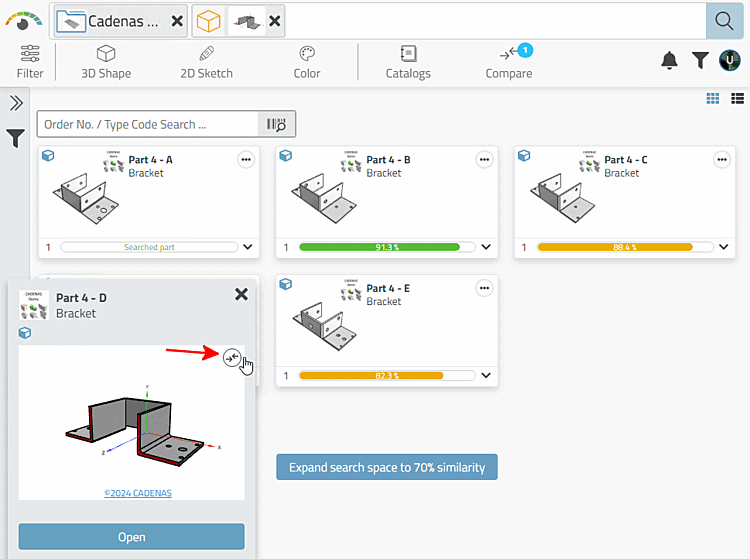Expand Part 4 - A card details chevron
This screenshot has width=750, height=559.
coord(247,247)
